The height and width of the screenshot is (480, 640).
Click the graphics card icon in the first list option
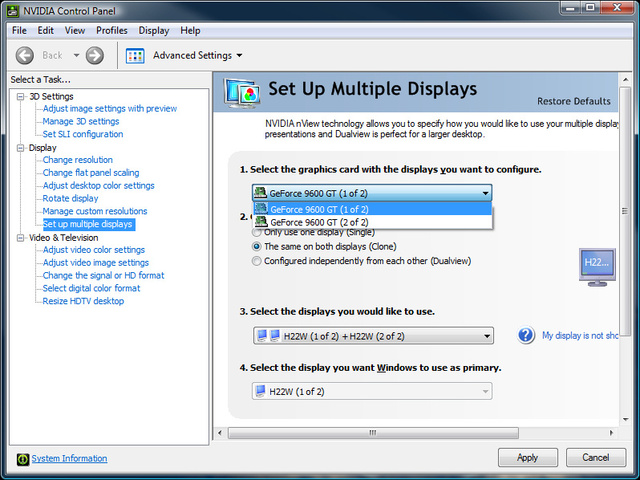(261, 209)
